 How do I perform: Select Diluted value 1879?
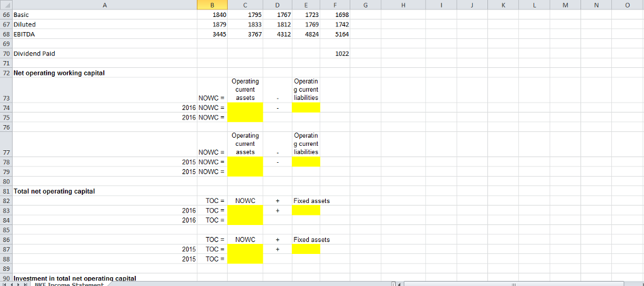(213, 25)
